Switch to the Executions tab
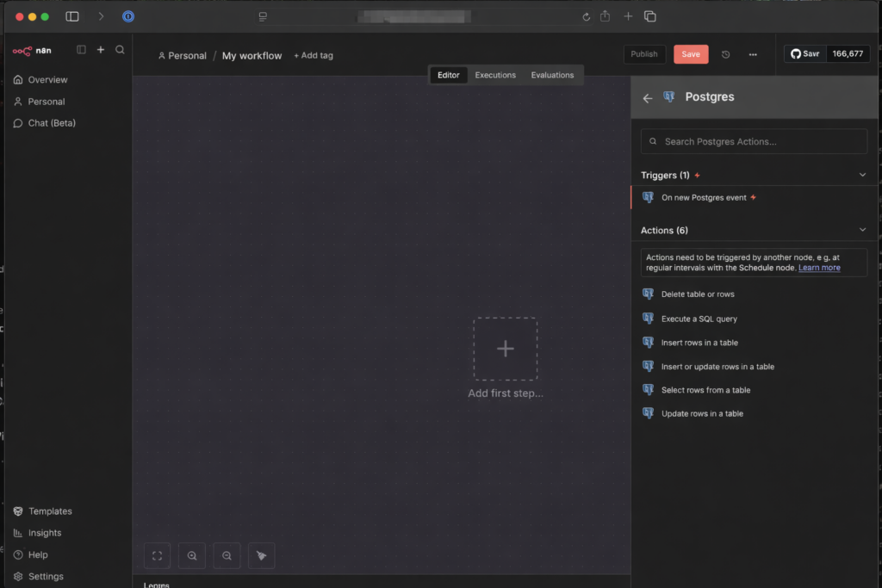This screenshot has height=588, width=882. 495,75
